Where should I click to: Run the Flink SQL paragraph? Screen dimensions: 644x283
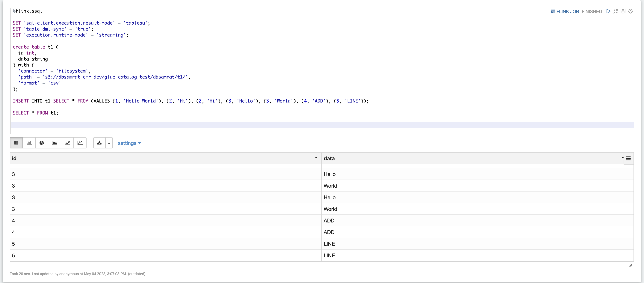point(609,11)
